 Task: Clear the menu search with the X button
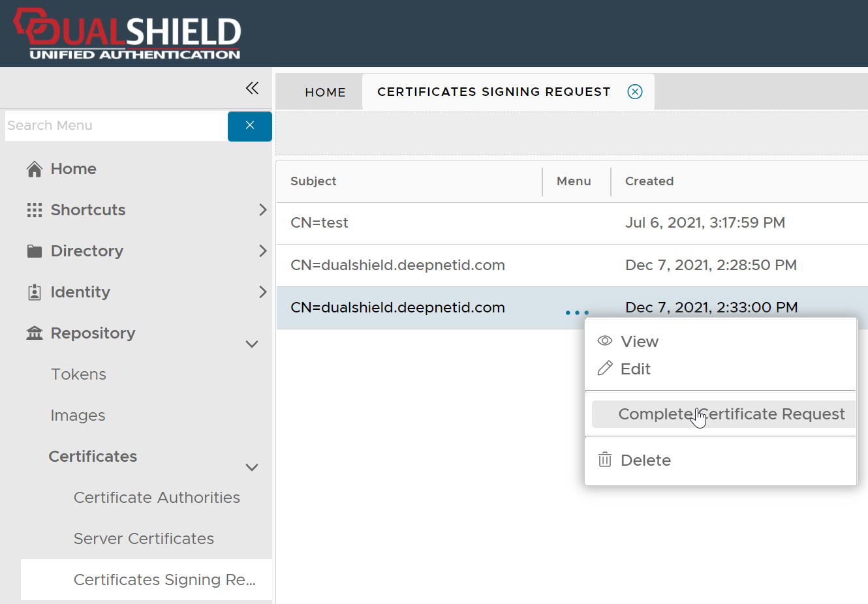point(249,125)
